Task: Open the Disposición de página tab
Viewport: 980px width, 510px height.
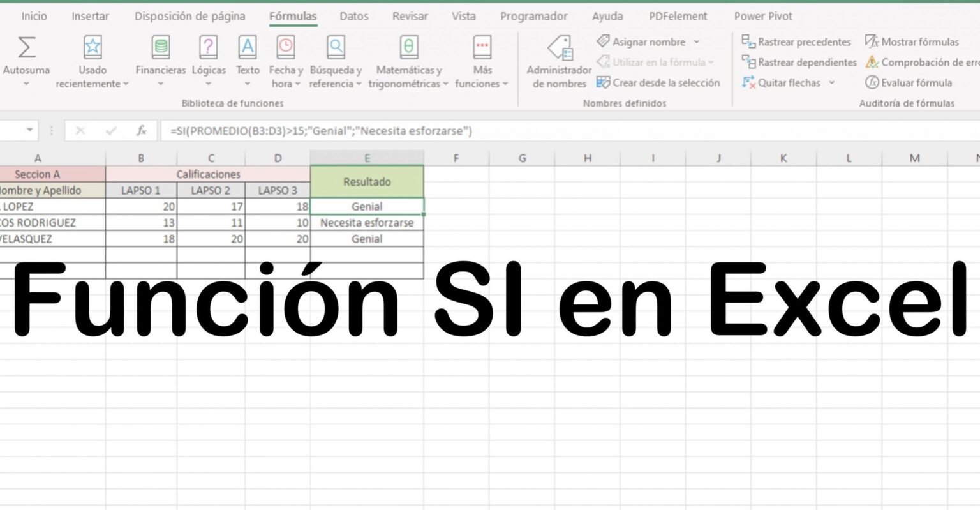Action: pyautogui.click(x=189, y=17)
